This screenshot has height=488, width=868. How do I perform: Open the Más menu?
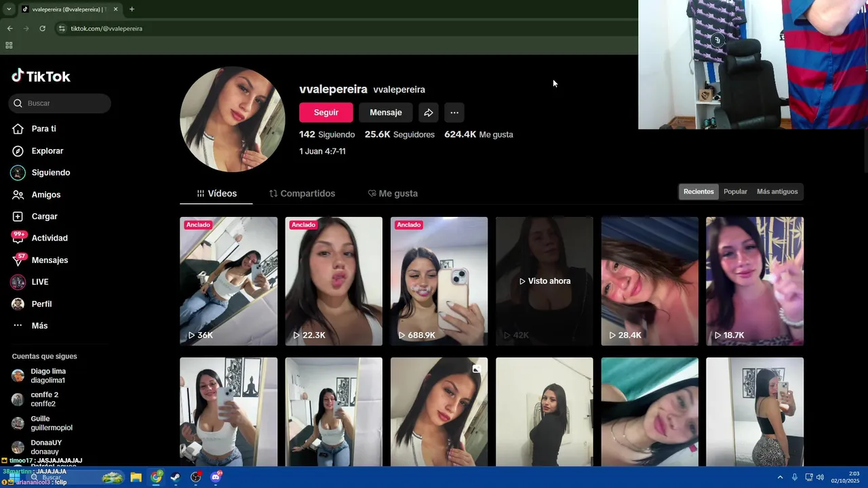point(30,325)
